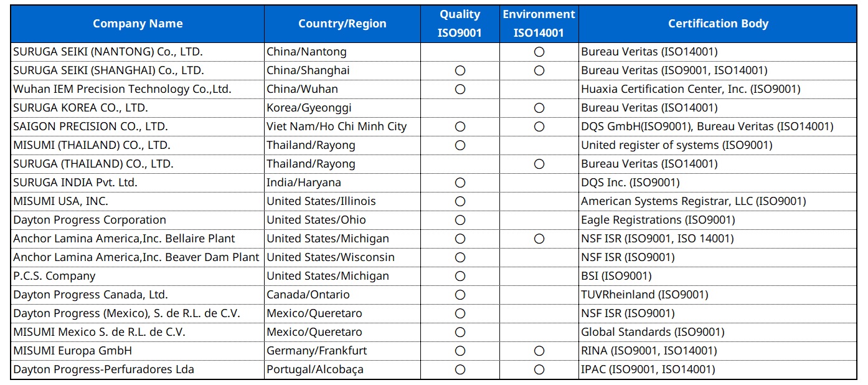This screenshot has width=868, height=385.
Task: Click ISO9001 circle for Dayton Progress-Perfuradores Lda
Action: 460,369
